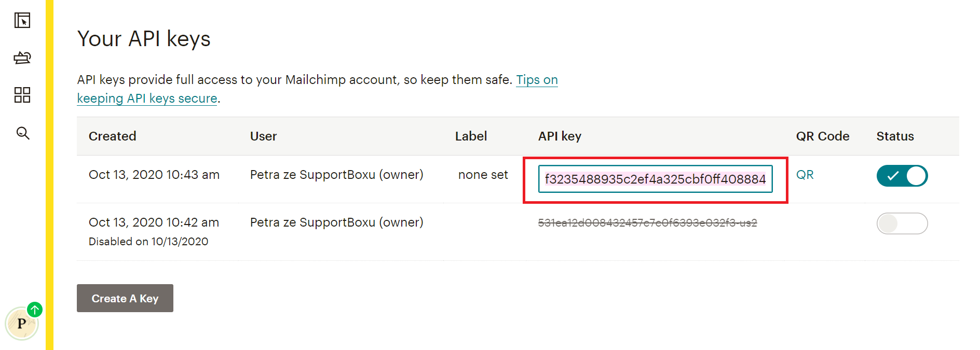Image resolution: width=980 pixels, height=350 pixels.
Task: Enable the disabled API key toggle
Action: pyautogui.click(x=902, y=223)
